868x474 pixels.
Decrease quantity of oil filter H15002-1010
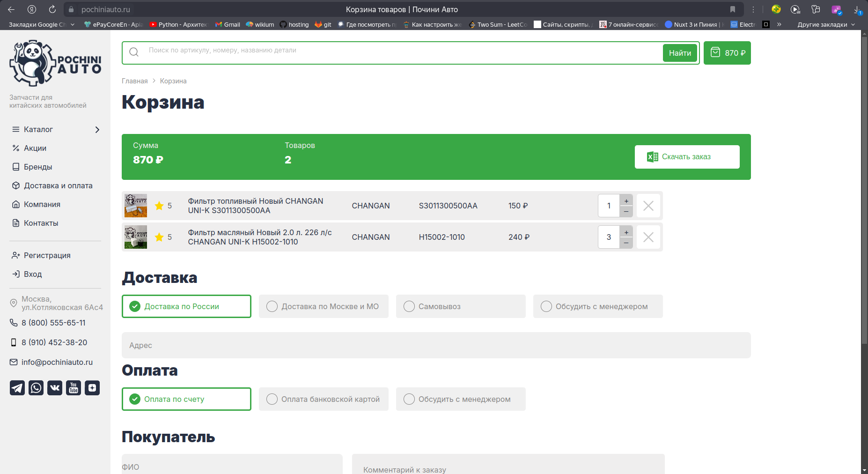pyautogui.click(x=626, y=243)
